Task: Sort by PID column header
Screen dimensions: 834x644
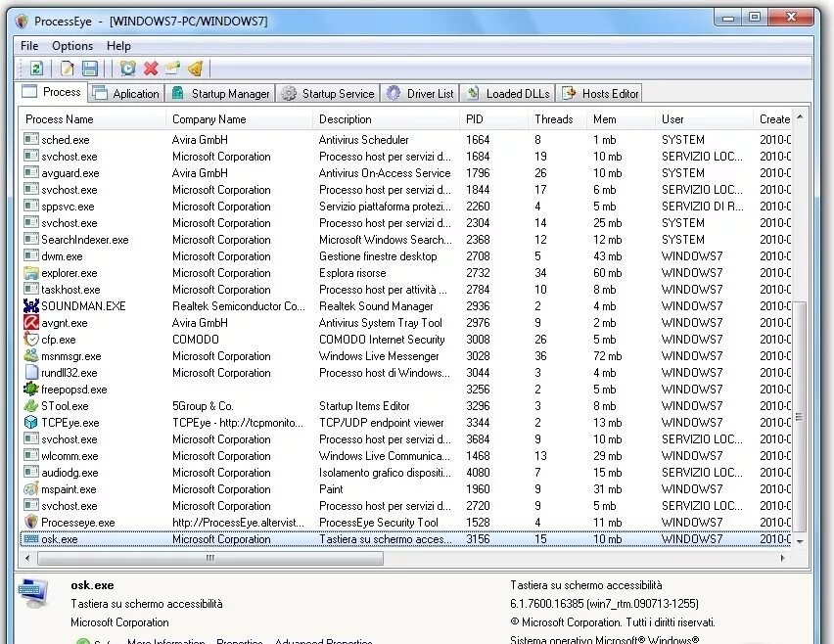Action: 493,119
